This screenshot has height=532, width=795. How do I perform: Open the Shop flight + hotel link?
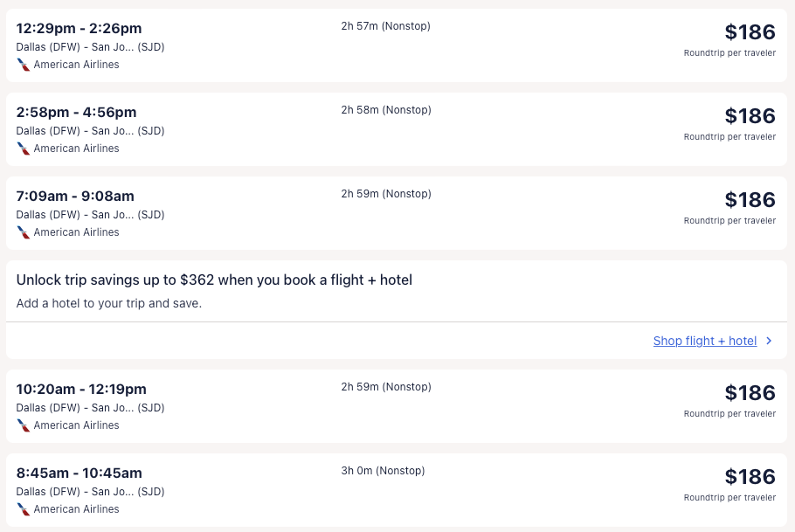click(x=704, y=341)
